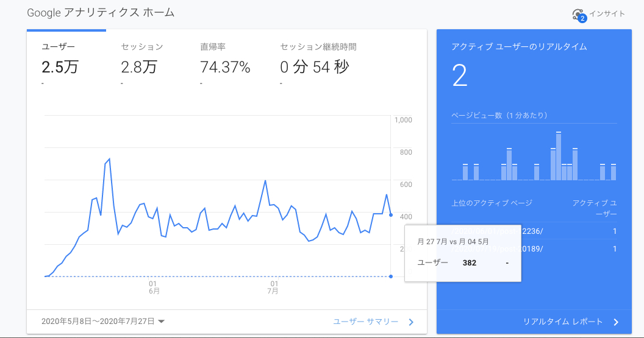Open the ユーザー サマリー link
The height and width of the screenshot is (338, 644).
365,322
